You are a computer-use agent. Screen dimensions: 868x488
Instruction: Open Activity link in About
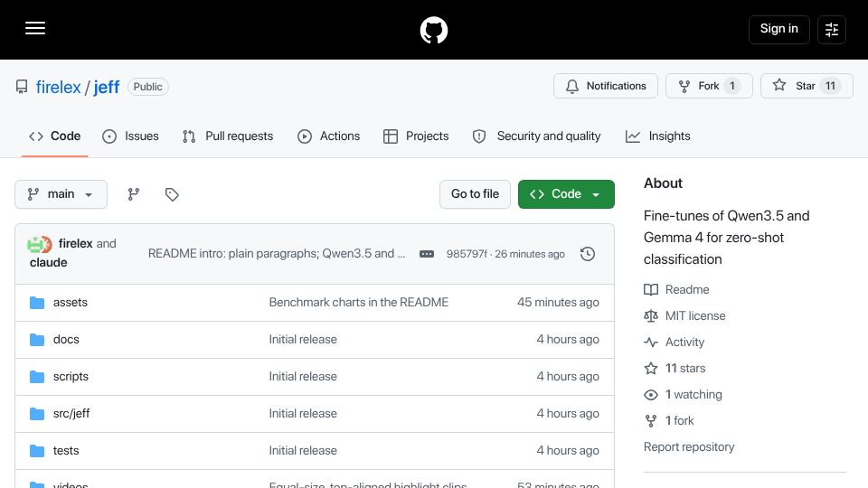click(675, 342)
